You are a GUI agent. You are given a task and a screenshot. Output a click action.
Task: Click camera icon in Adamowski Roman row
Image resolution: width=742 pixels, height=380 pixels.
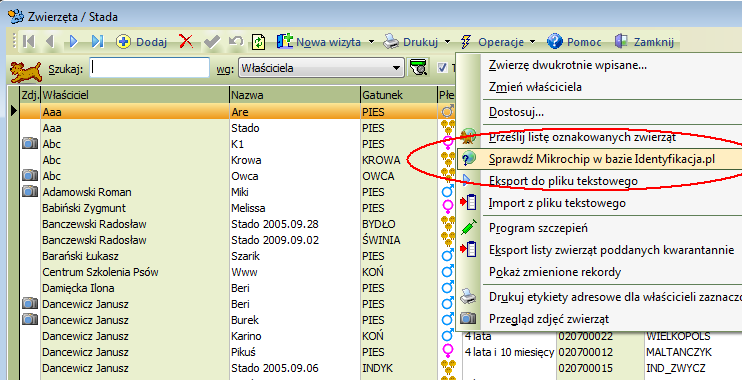pos(30,192)
